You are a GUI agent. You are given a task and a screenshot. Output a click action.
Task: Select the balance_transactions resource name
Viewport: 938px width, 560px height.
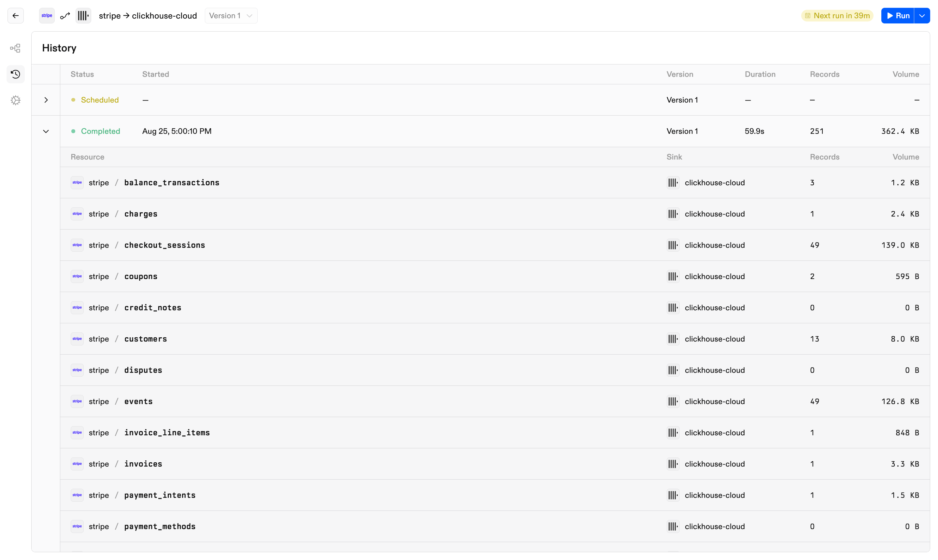pos(172,183)
